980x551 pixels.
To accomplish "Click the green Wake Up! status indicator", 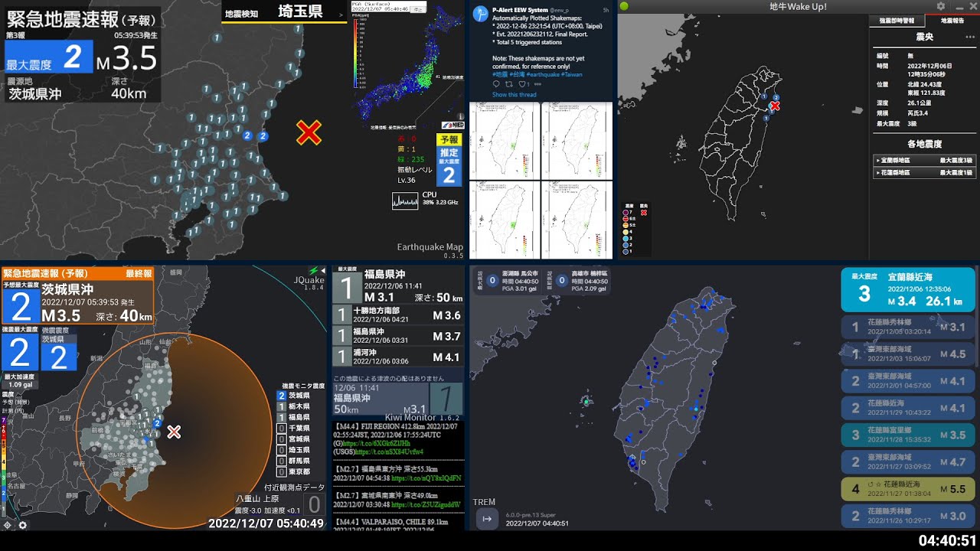I will (624, 6).
